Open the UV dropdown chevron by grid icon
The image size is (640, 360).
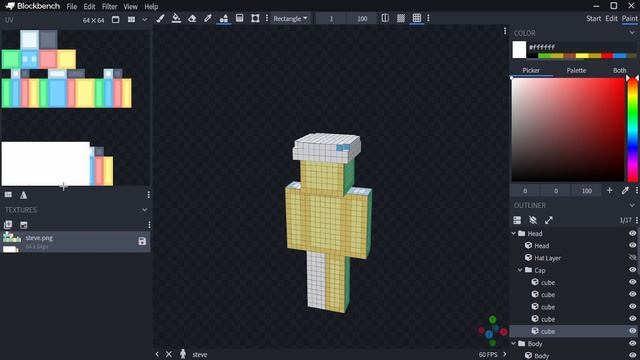(x=144, y=19)
